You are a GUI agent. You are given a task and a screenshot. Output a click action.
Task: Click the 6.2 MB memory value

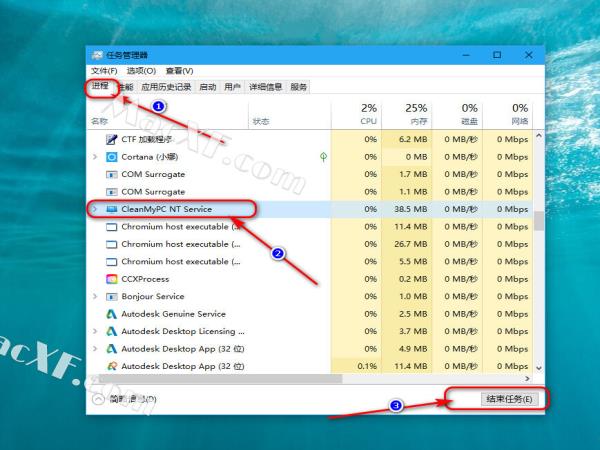413,139
